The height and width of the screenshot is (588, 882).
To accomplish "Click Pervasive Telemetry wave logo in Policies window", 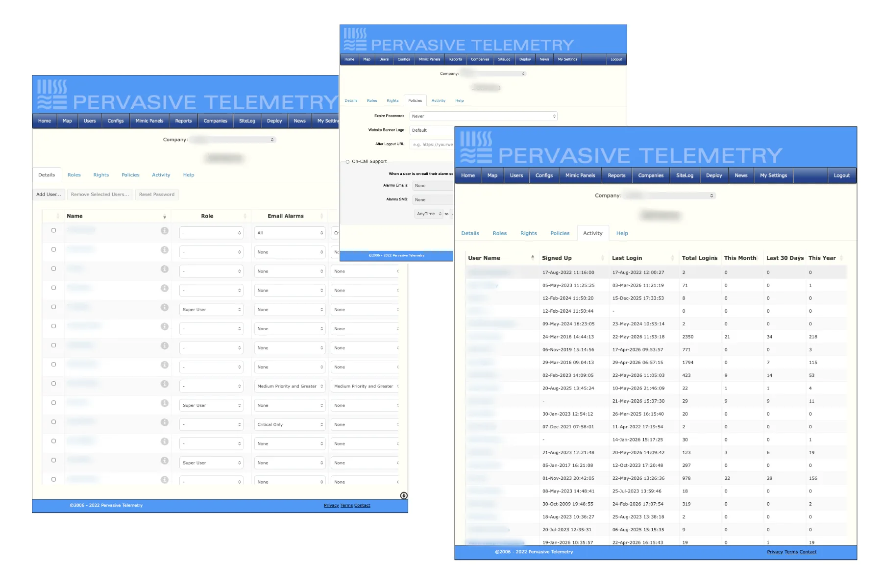I will coord(355,40).
